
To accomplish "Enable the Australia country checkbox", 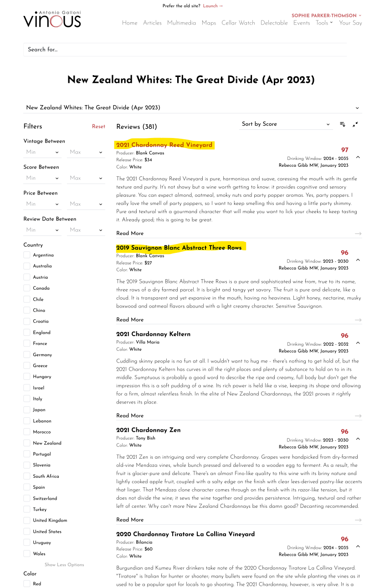I will pyautogui.click(x=27, y=266).
